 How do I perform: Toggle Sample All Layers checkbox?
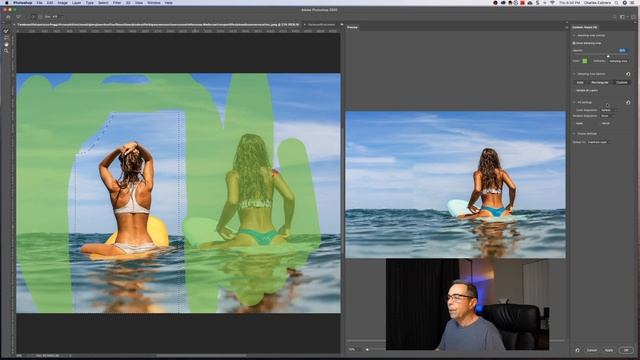point(573,90)
